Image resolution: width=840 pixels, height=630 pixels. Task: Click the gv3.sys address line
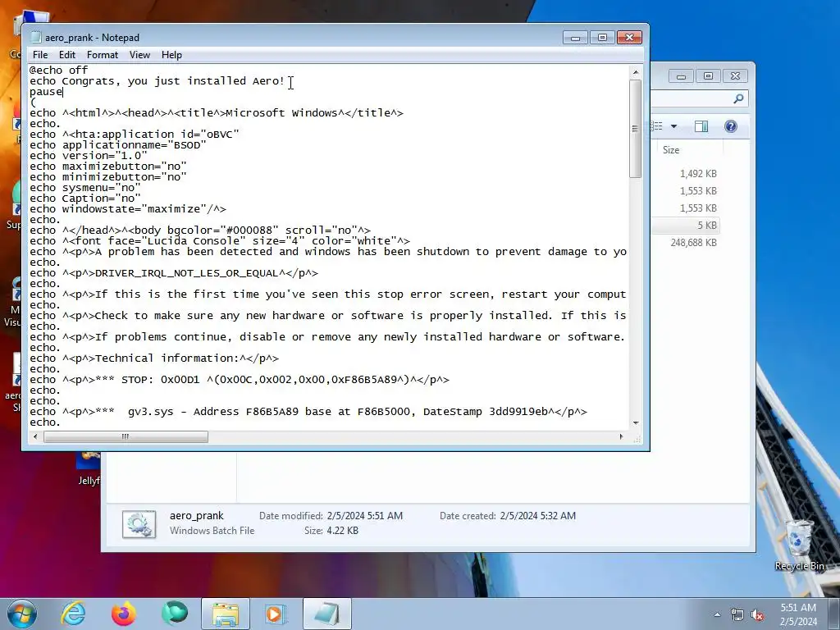(x=308, y=412)
